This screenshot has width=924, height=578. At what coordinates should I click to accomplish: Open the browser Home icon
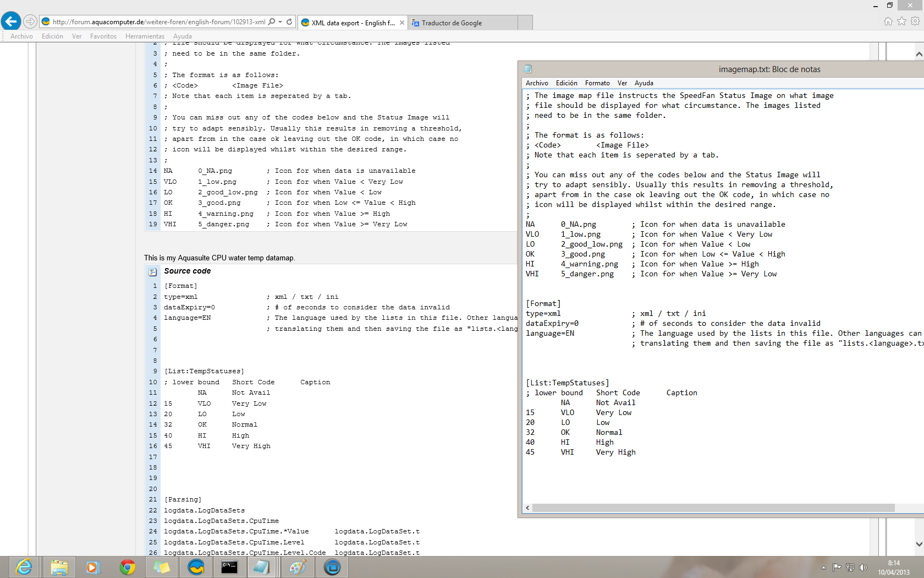pyautogui.click(x=888, y=21)
